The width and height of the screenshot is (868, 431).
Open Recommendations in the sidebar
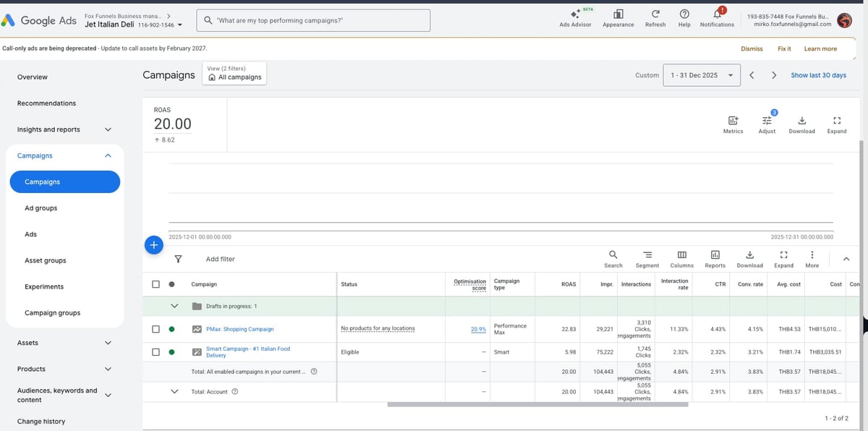point(46,103)
